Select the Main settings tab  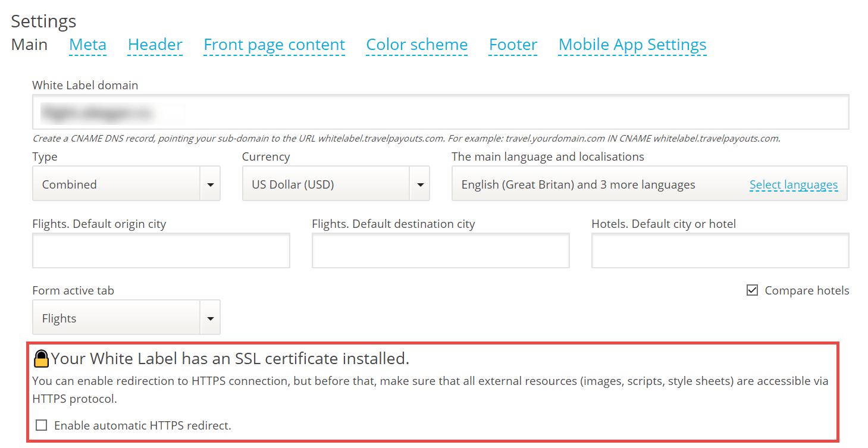click(x=29, y=45)
